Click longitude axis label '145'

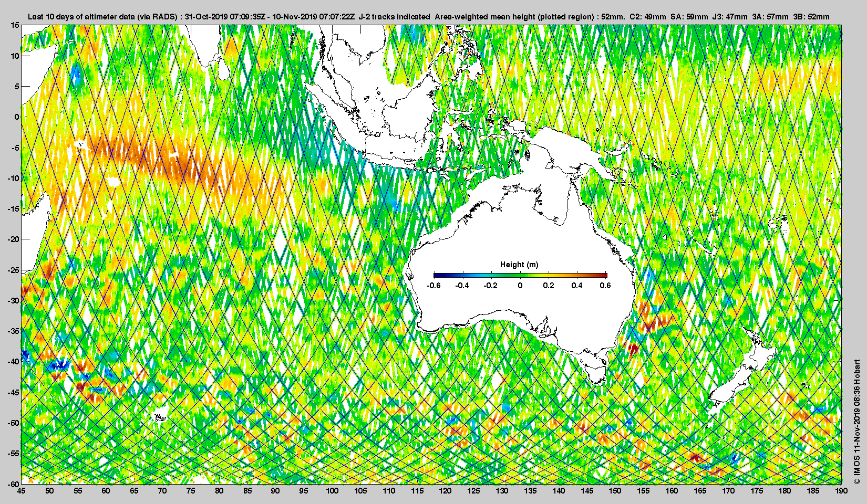(x=587, y=491)
